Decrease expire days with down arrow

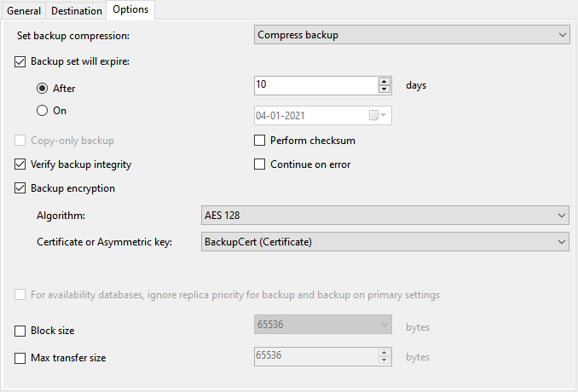click(x=384, y=89)
